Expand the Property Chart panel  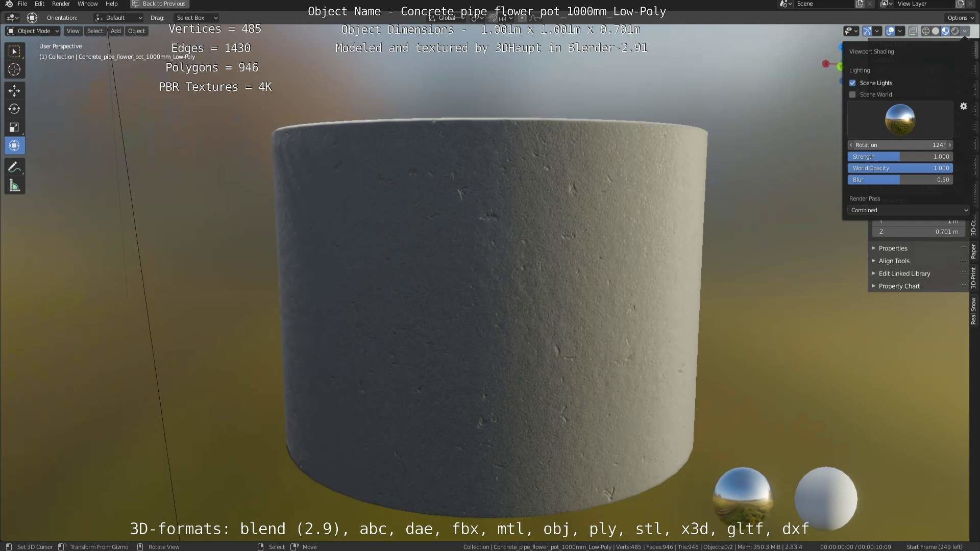point(917,287)
